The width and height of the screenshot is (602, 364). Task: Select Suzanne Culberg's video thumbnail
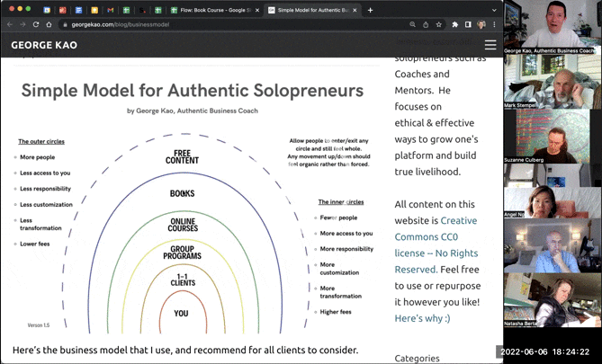[x=553, y=137]
